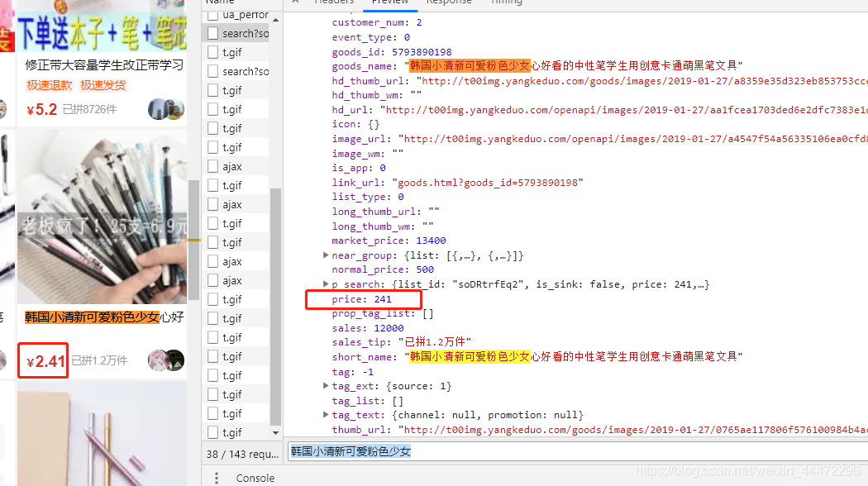This screenshot has height=486, width=868.
Task: Select the tag: -1 line
Action: [353, 371]
